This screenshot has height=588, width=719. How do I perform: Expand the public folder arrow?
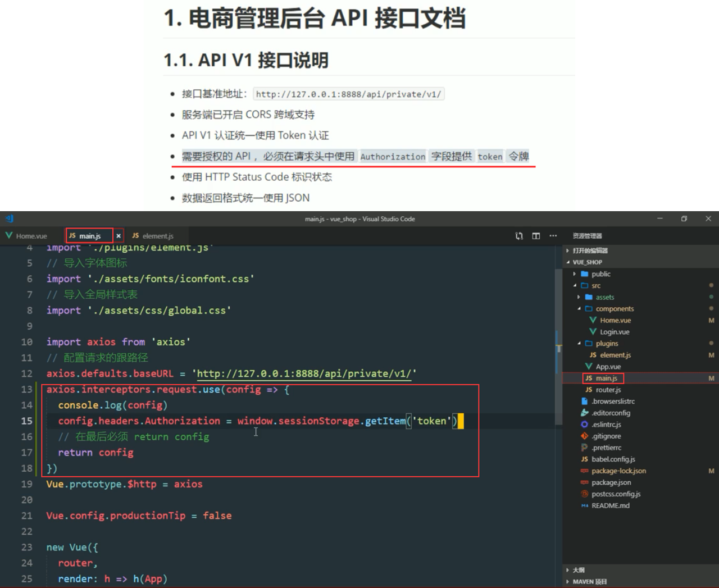coord(575,274)
